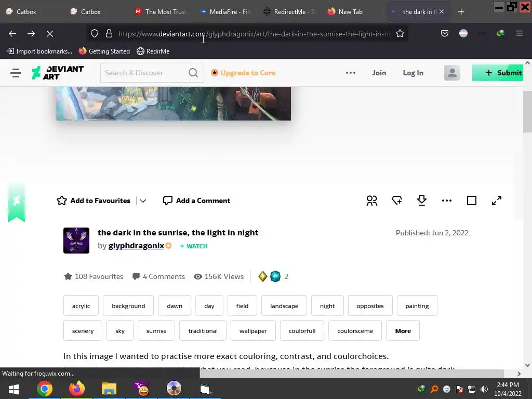
Task: Save page to Pocket icon
Action: click(445, 33)
